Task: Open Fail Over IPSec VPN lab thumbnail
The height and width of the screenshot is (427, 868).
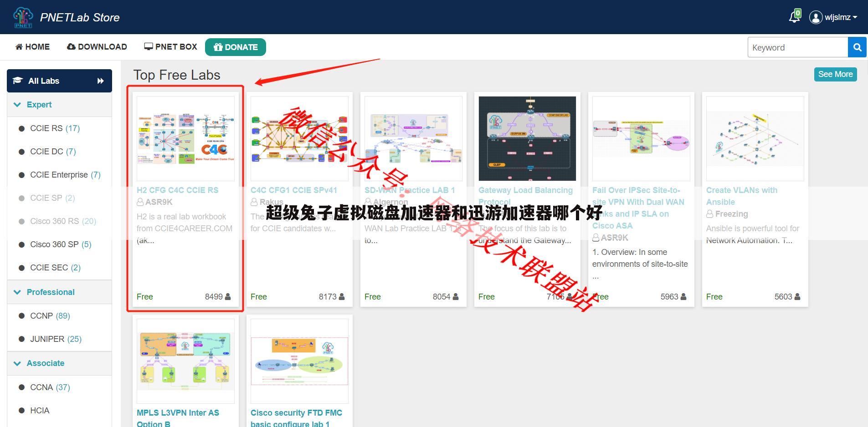Action: point(641,138)
